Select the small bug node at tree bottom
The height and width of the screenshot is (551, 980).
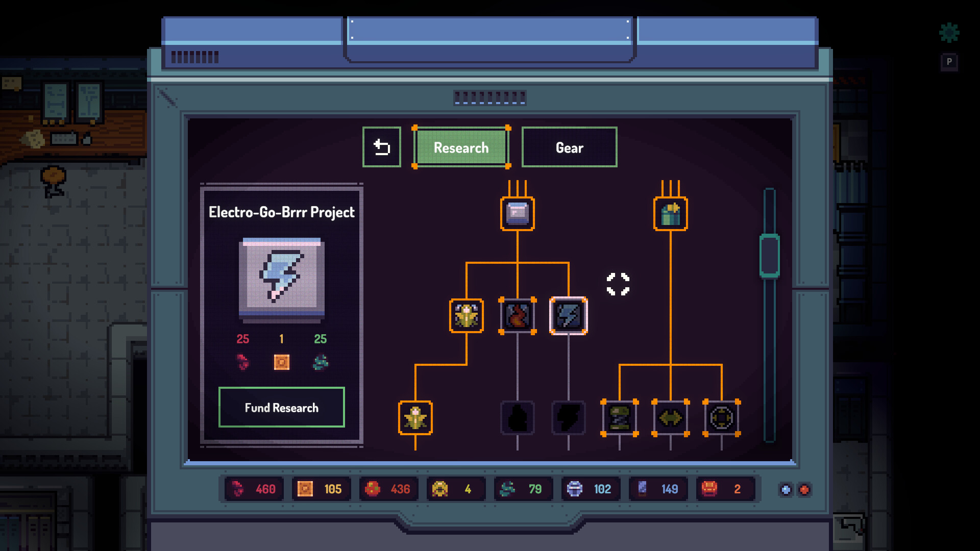[415, 417]
